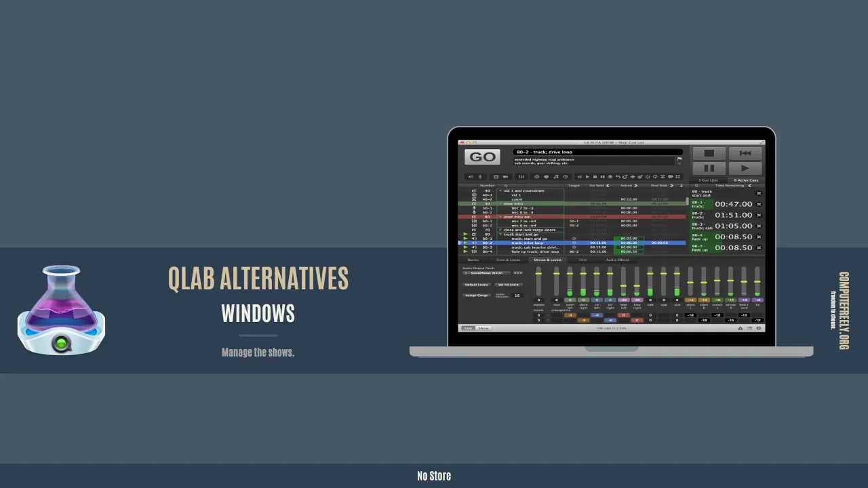Open the Time & Loops tab
This screenshot has width=868, height=488.
pyautogui.click(x=508, y=260)
